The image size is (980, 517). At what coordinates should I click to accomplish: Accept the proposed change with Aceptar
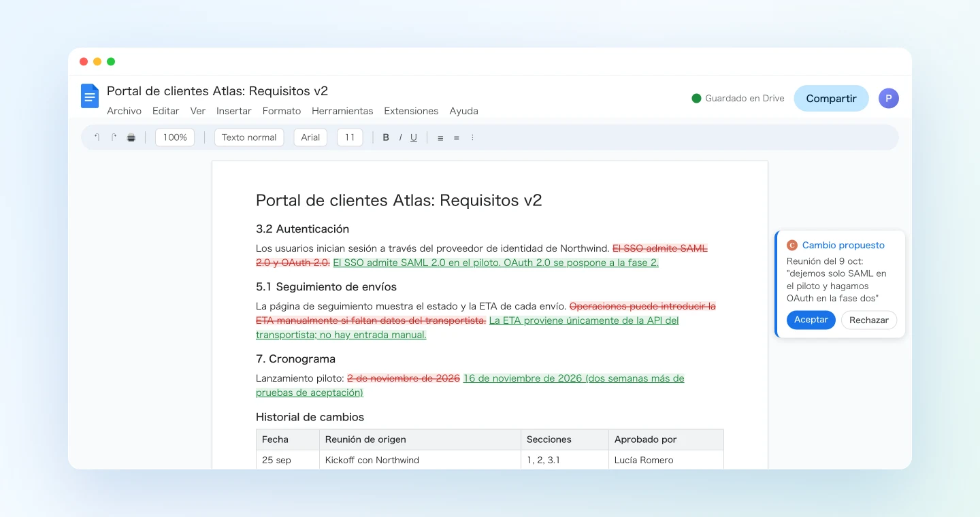pyautogui.click(x=811, y=320)
